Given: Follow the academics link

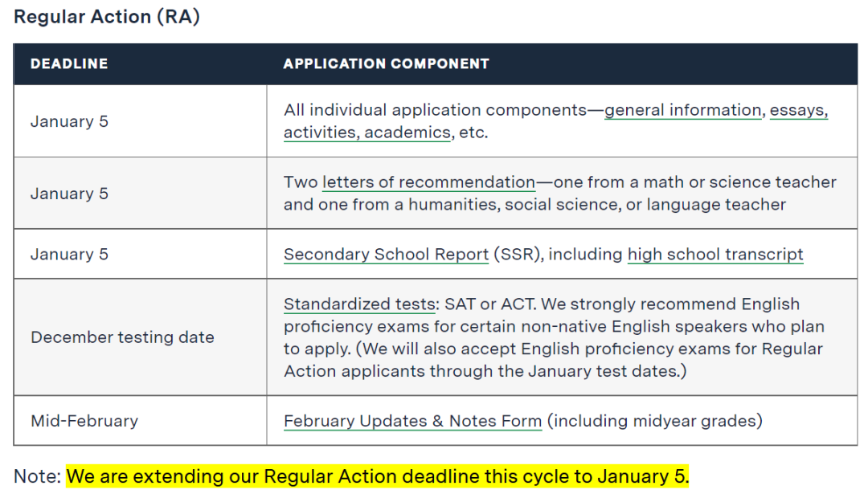Looking at the screenshot, I should point(407,133).
